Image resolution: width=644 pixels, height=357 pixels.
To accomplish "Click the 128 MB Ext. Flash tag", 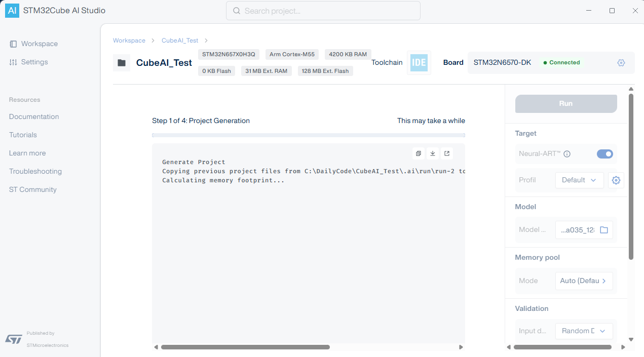I will point(325,71).
